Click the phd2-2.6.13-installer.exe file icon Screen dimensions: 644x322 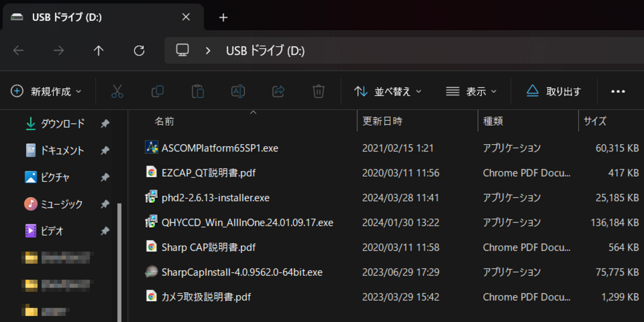click(151, 197)
